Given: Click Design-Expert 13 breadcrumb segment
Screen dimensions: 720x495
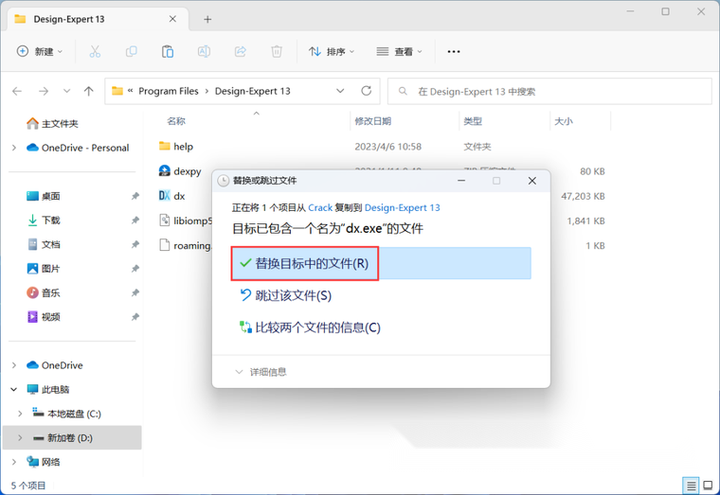Looking at the screenshot, I should [253, 91].
